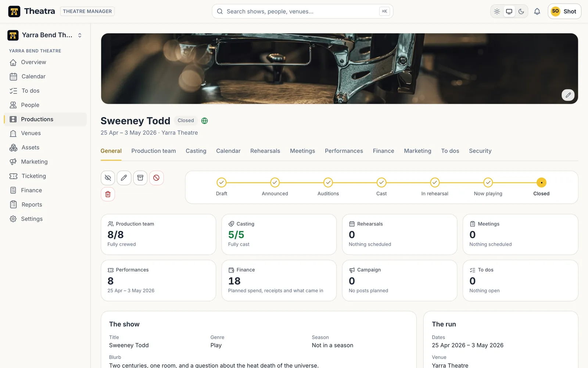This screenshot has height=368, width=588.
Task: Open Overview in the sidebar
Action: point(45,62)
